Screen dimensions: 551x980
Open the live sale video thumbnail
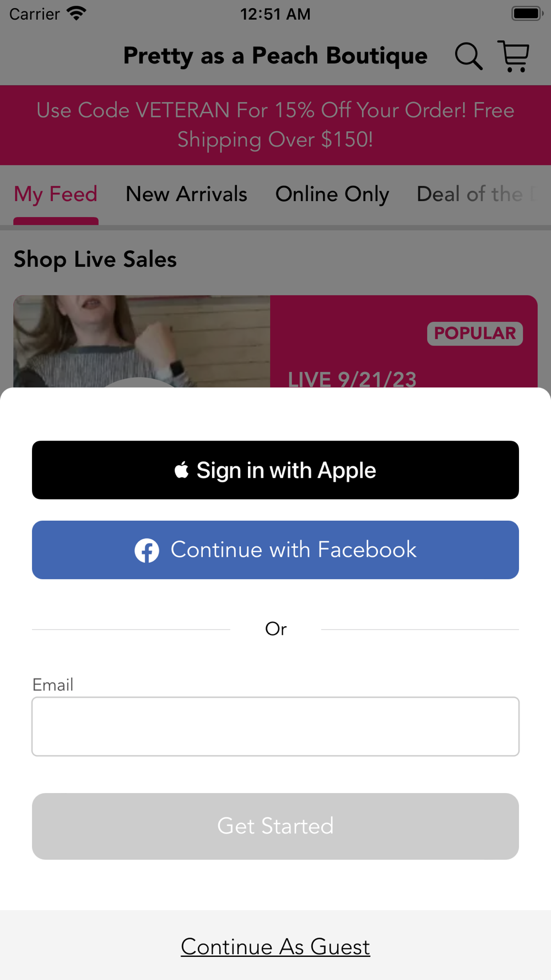[142, 341]
